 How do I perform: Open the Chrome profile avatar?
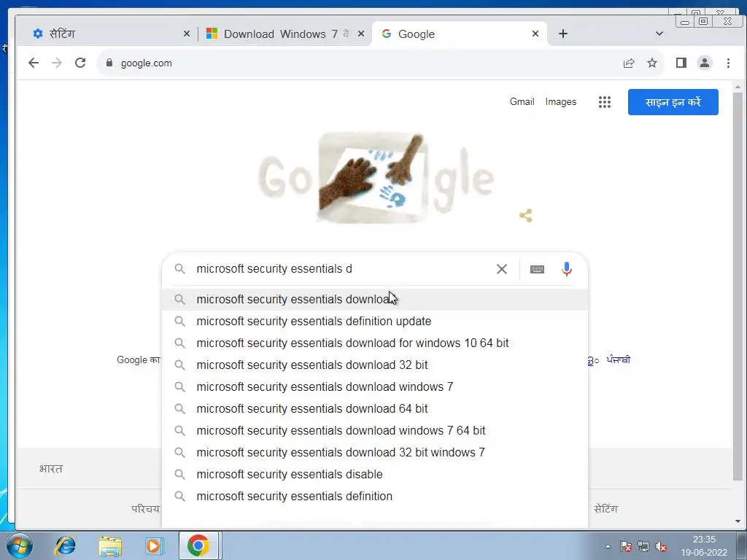click(x=705, y=63)
